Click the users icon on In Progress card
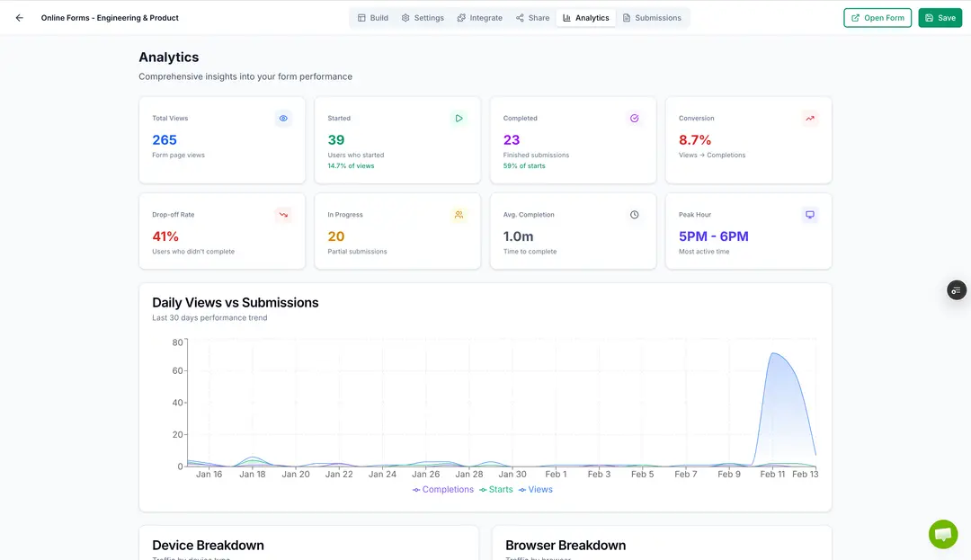 (x=459, y=215)
